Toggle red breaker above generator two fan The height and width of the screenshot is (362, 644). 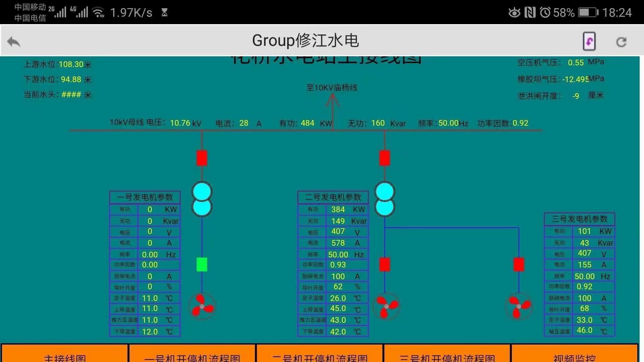tap(384, 264)
